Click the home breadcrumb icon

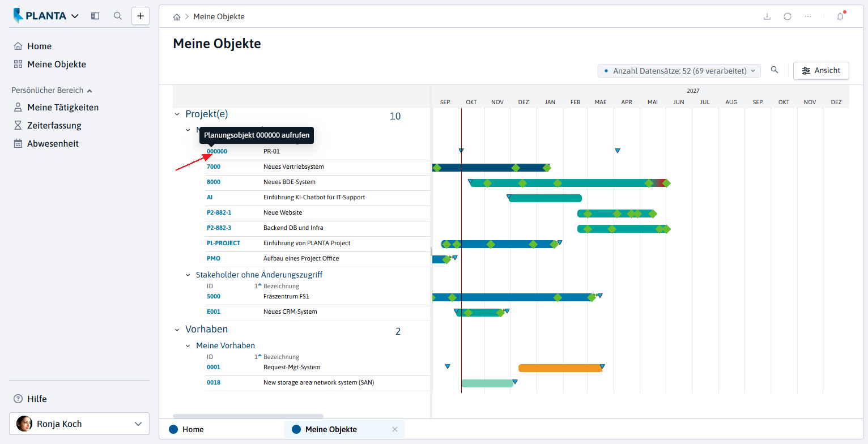click(x=177, y=17)
